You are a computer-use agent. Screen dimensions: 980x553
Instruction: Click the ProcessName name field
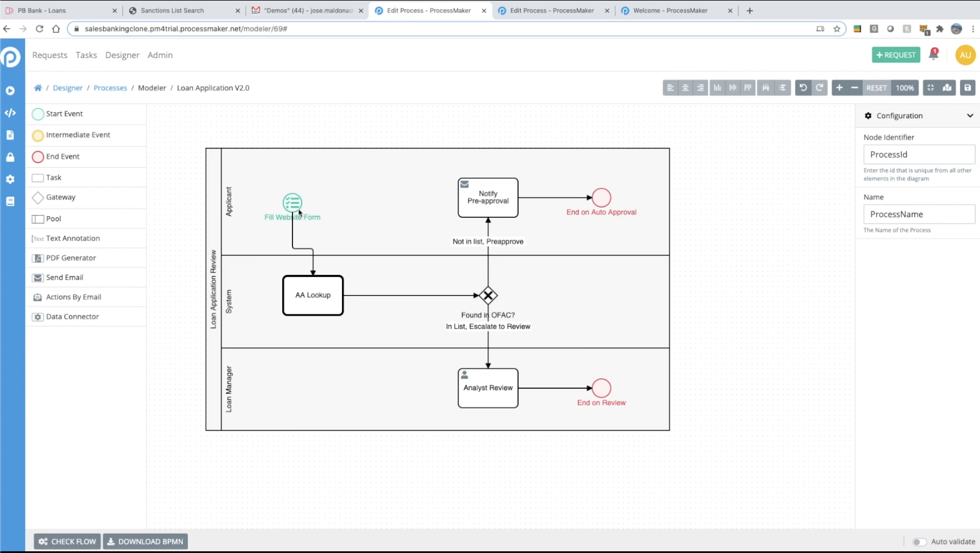point(919,214)
